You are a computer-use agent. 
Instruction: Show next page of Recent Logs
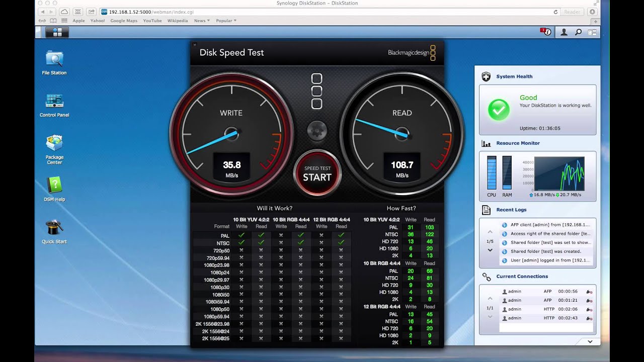pos(490,250)
